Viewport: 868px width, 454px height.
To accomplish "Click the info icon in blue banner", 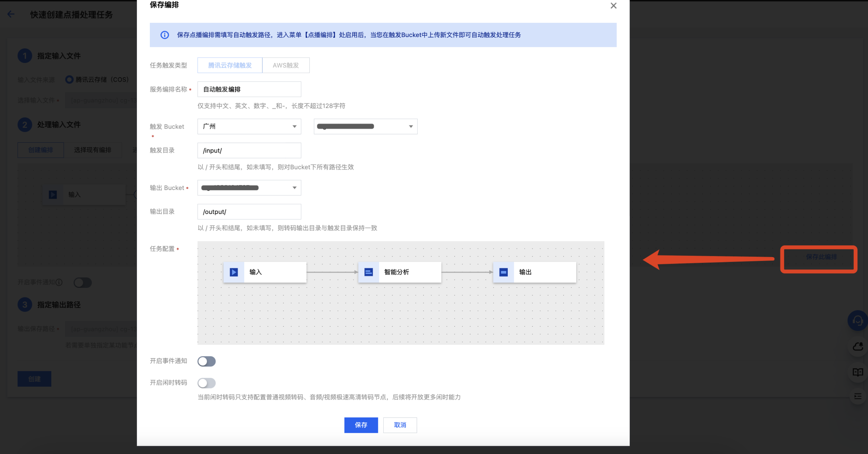I will pos(165,35).
